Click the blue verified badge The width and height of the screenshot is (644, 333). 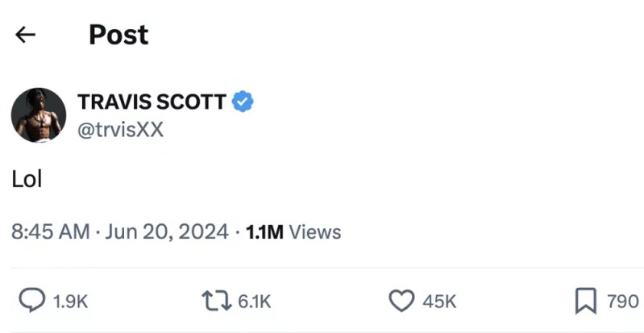pyautogui.click(x=243, y=102)
